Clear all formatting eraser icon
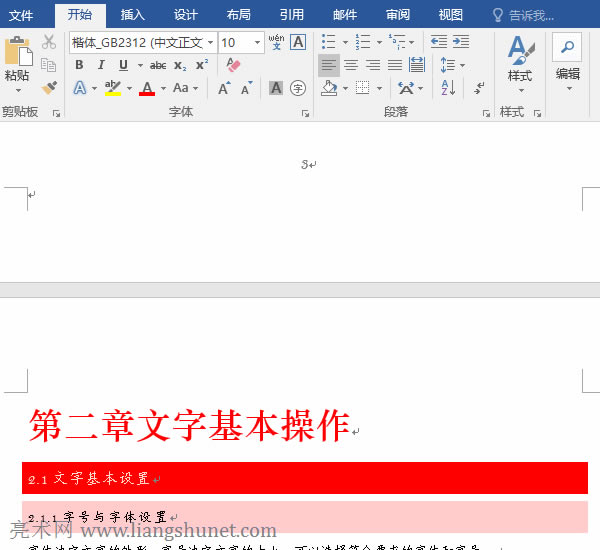Screen dimensions: 600x550 pyautogui.click(x=233, y=65)
